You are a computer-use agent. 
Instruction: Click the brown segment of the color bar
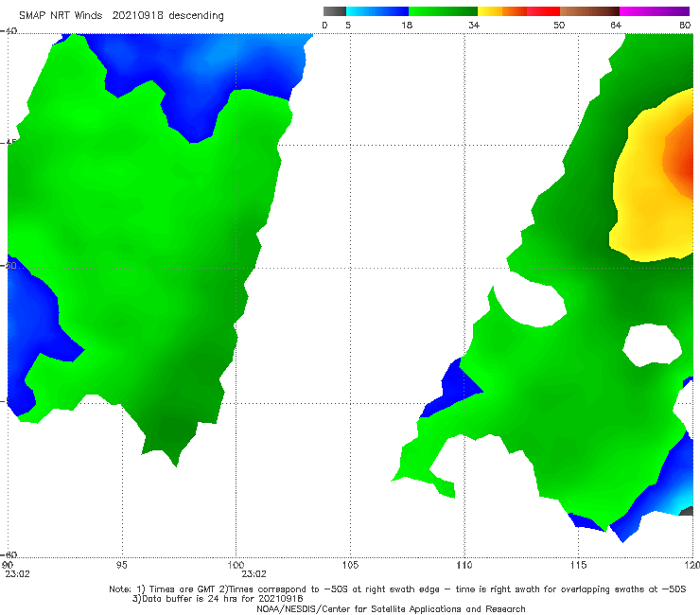[589, 11]
